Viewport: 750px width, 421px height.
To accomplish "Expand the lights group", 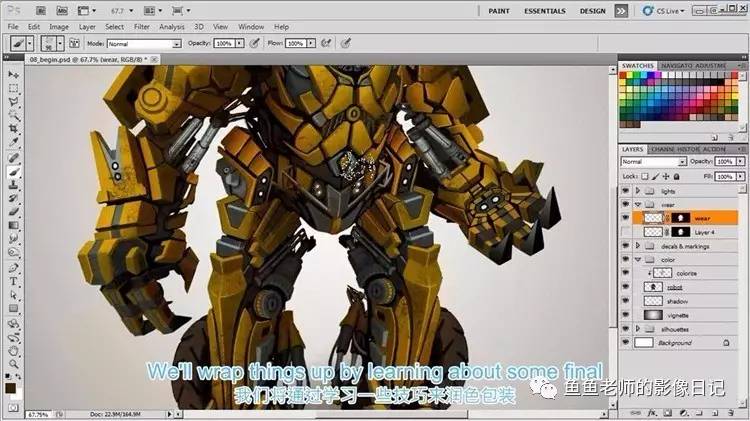I will 638,191.
